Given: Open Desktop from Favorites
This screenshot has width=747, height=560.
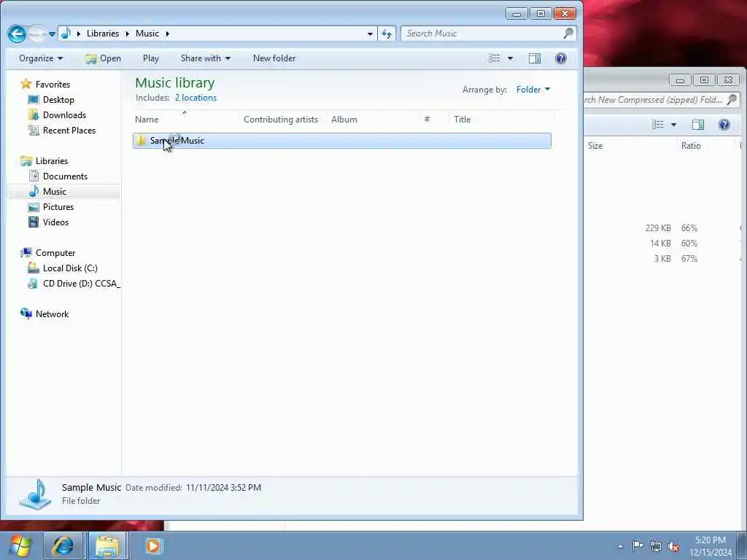Looking at the screenshot, I should point(58,99).
